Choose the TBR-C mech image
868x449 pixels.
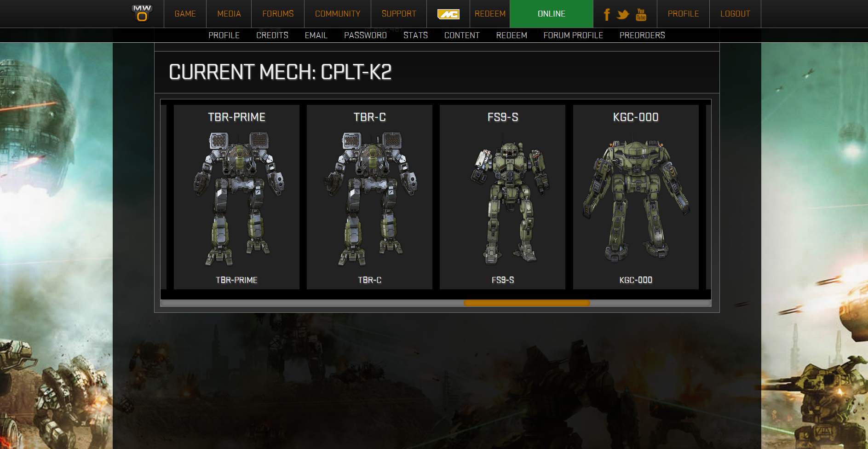click(369, 199)
